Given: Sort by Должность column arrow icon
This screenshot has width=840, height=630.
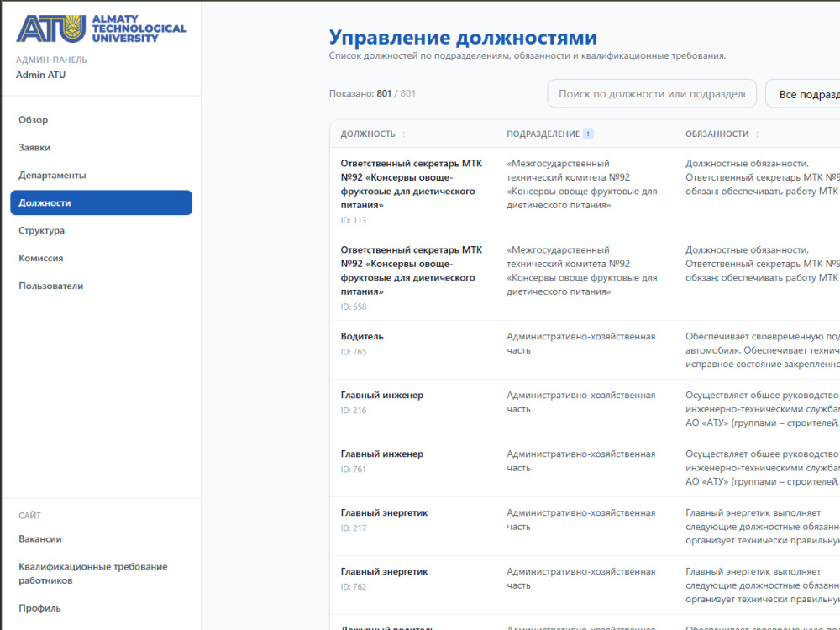Looking at the screenshot, I should tap(404, 134).
